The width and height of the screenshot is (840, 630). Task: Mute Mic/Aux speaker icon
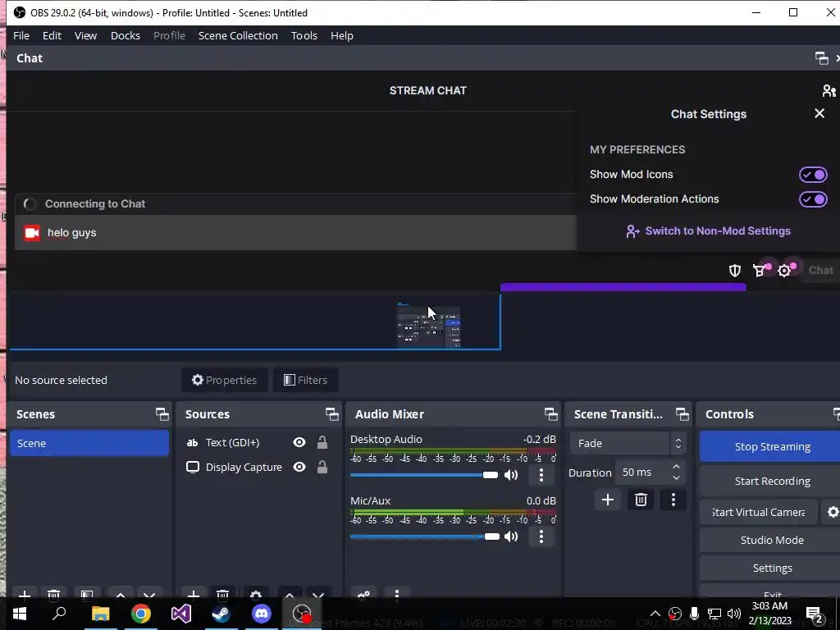511,536
